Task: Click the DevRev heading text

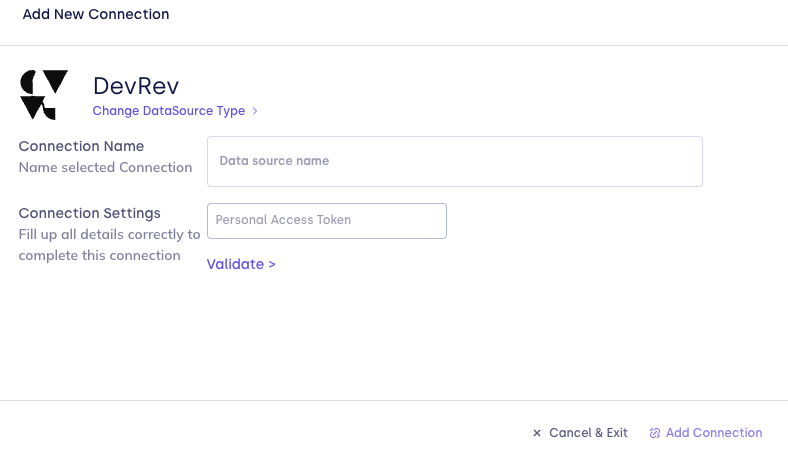Action: pos(136,85)
